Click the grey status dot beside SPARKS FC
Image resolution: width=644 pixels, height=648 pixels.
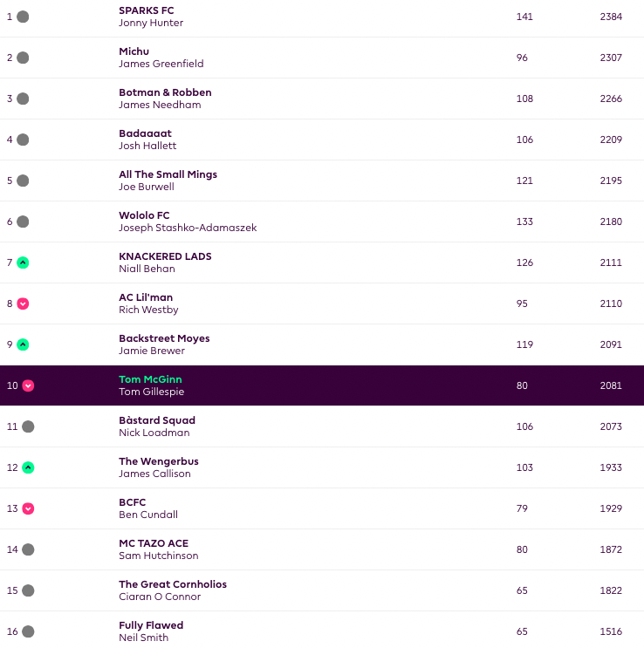[x=23, y=17]
